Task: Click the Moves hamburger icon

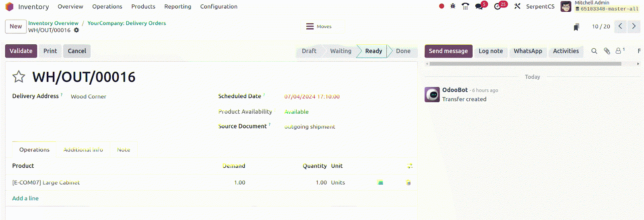Action: tap(310, 27)
